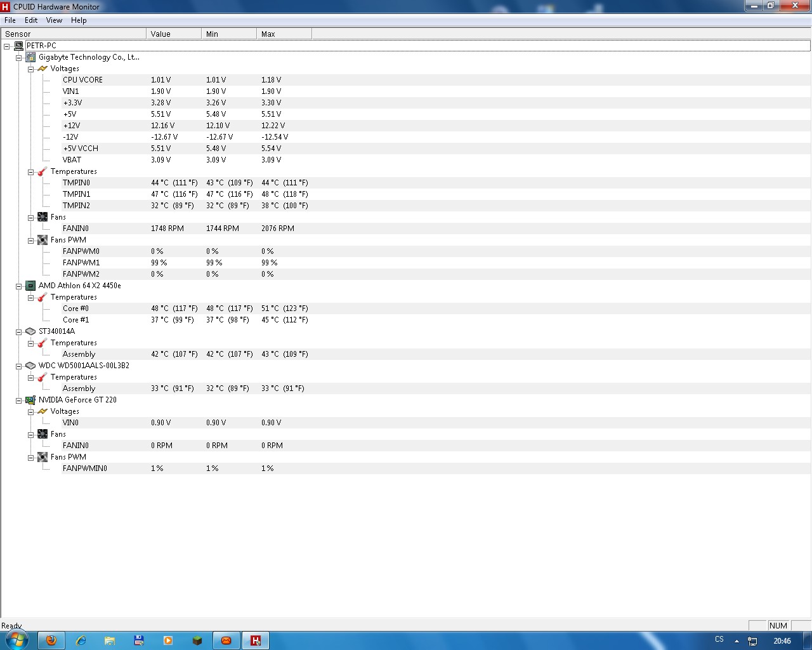
Task: Collapse the ST340014A drive node
Action: pyautogui.click(x=19, y=332)
